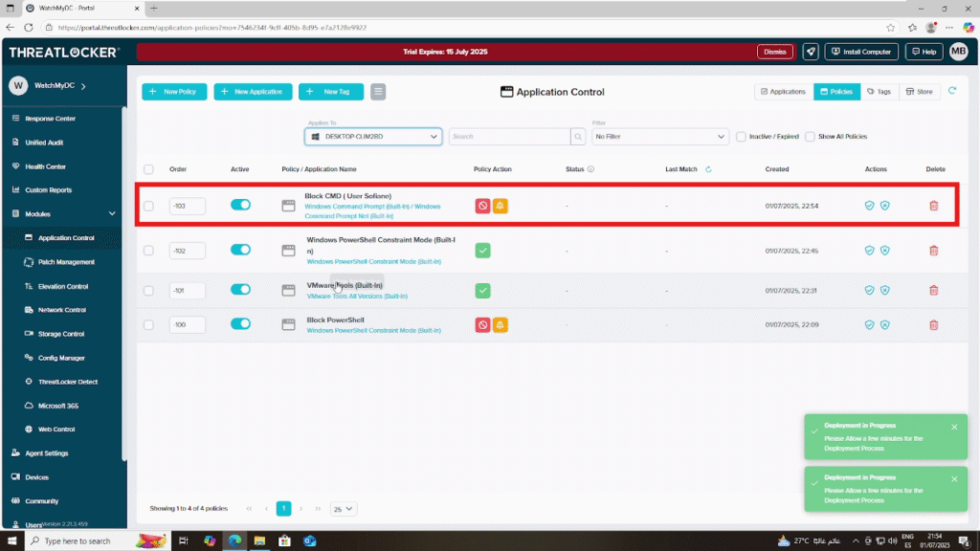This screenshot has width=980, height=551.
Task: Collapse the Modules section chevron
Action: pos(112,213)
